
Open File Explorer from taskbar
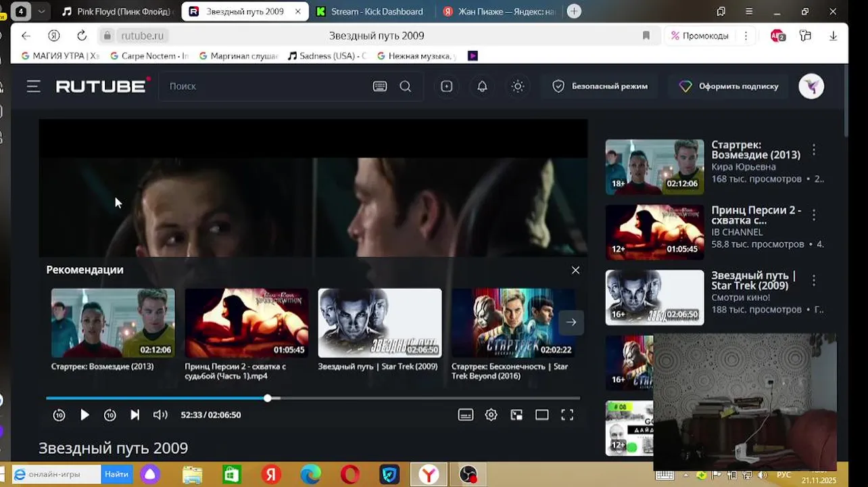(192, 475)
